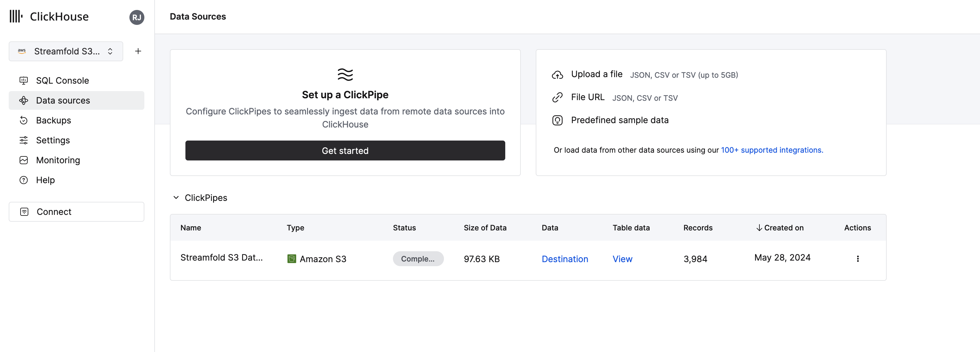
Task: Open the RJ user avatar menu
Action: [137, 17]
